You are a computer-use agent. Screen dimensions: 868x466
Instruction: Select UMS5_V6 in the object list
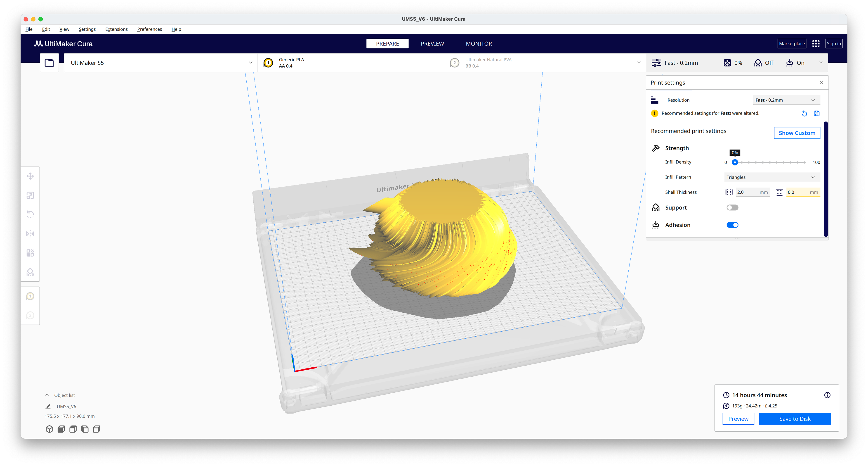66,406
